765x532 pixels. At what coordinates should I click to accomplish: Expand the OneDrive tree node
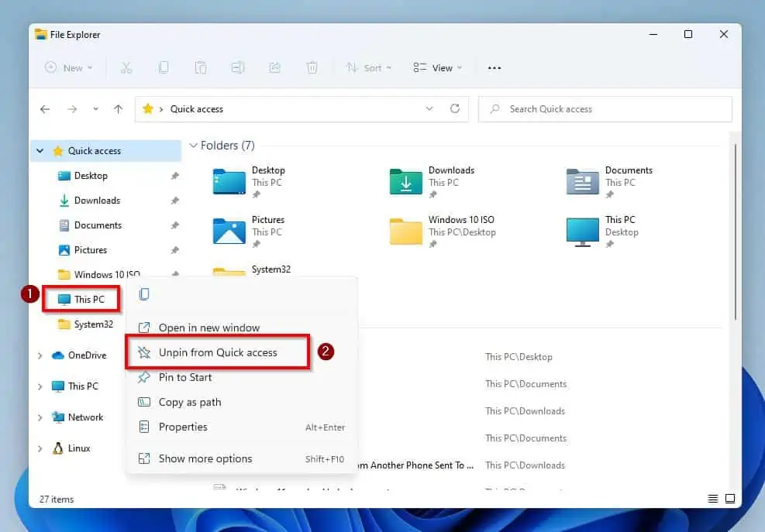click(x=40, y=355)
